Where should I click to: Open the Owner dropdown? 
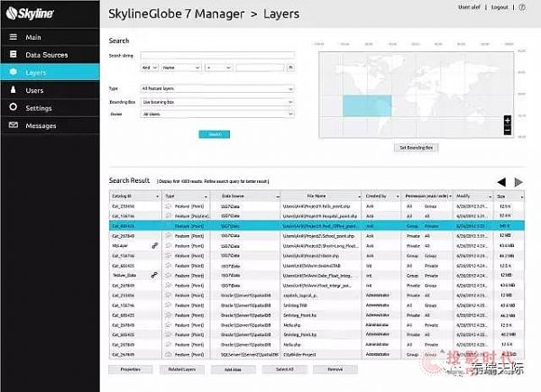pyautogui.click(x=216, y=114)
